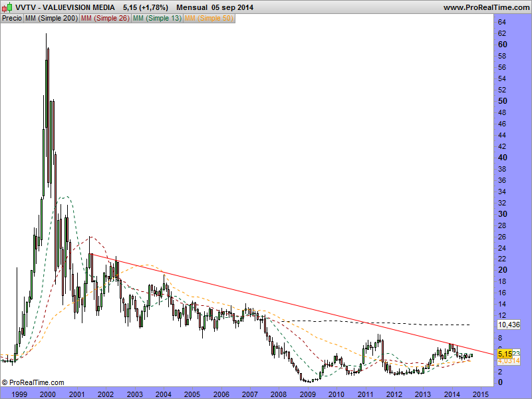Select the 2012 year label on time axis
This screenshot has width=532, height=399.
pyautogui.click(x=394, y=394)
